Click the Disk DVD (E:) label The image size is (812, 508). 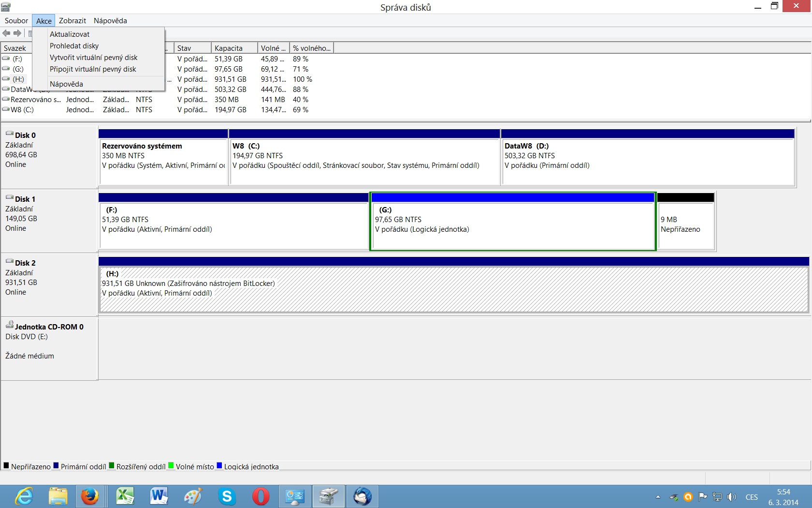pyautogui.click(x=27, y=337)
